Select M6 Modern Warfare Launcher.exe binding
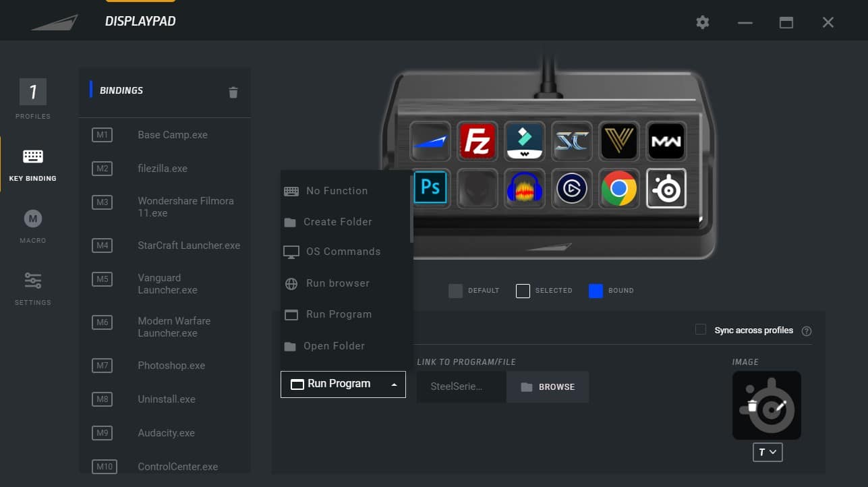The width and height of the screenshot is (868, 487). (x=165, y=327)
